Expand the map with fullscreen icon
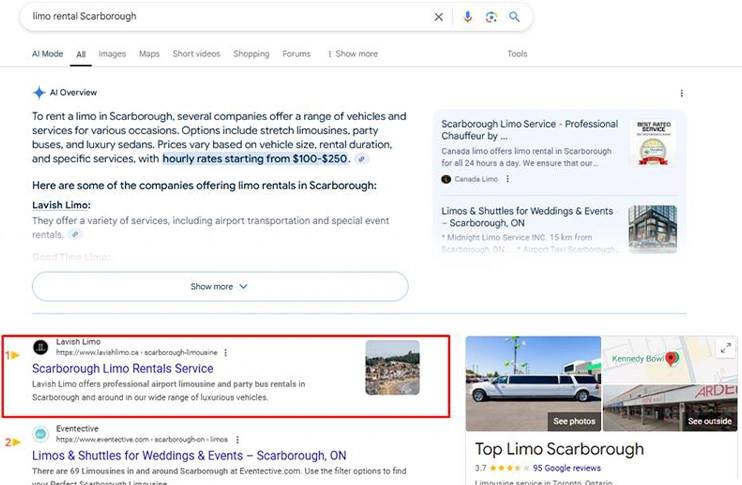Image resolution: width=742 pixels, height=485 pixels. (x=725, y=348)
